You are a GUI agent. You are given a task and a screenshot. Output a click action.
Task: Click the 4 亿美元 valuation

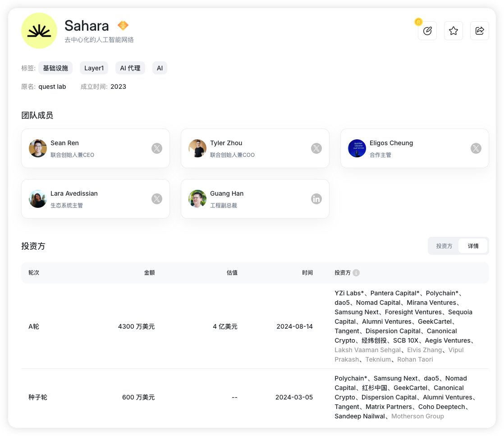tap(225, 326)
